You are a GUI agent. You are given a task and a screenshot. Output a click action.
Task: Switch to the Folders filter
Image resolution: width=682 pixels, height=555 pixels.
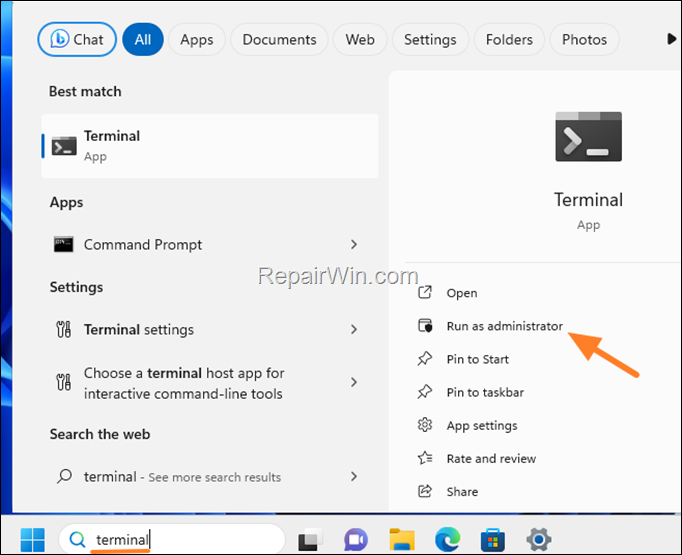coord(509,40)
